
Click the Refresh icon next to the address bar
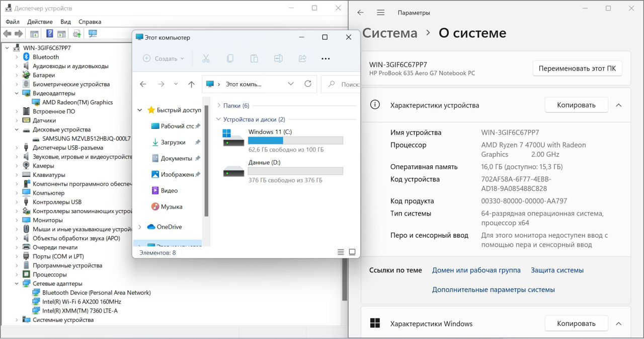(x=308, y=84)
